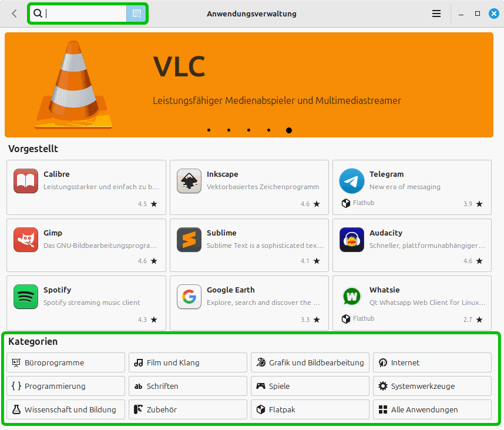Open Grafik und Bildbearbeitung category
This screenshot has width=504, height=430.
click(310, 362)
